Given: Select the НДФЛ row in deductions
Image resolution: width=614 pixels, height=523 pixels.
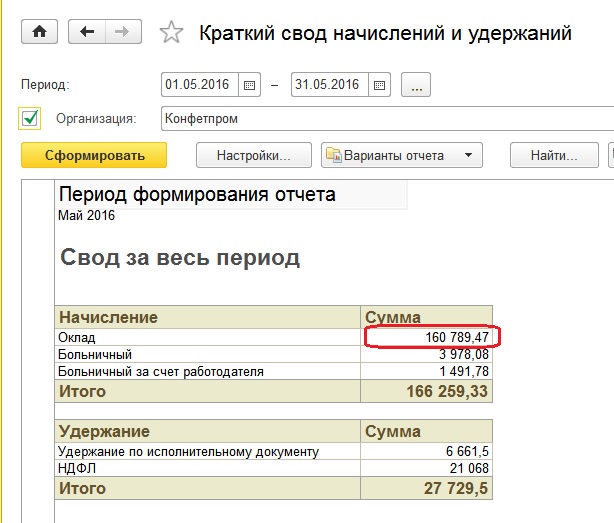Looking at the screenshot, I should tap(274, 468).
